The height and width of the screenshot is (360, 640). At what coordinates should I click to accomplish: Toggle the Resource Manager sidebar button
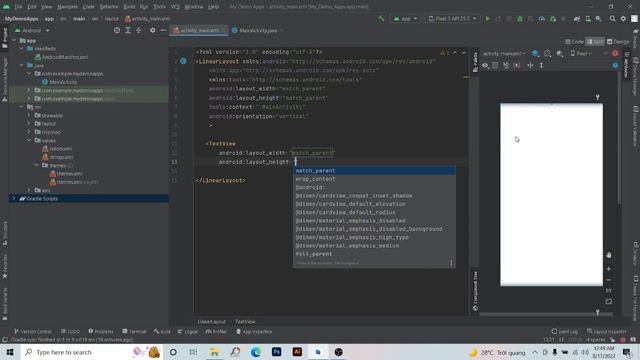tap(4, 80)
